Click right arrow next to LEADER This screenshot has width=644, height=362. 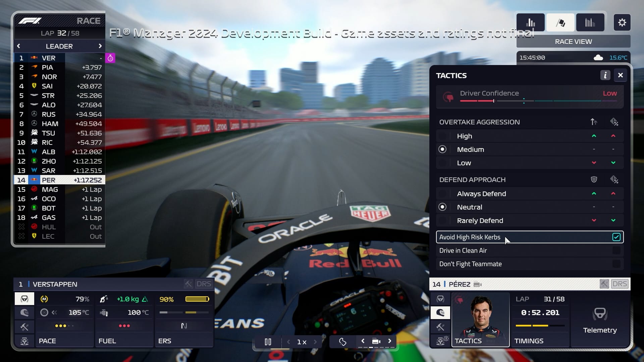(x=100, y=46)
